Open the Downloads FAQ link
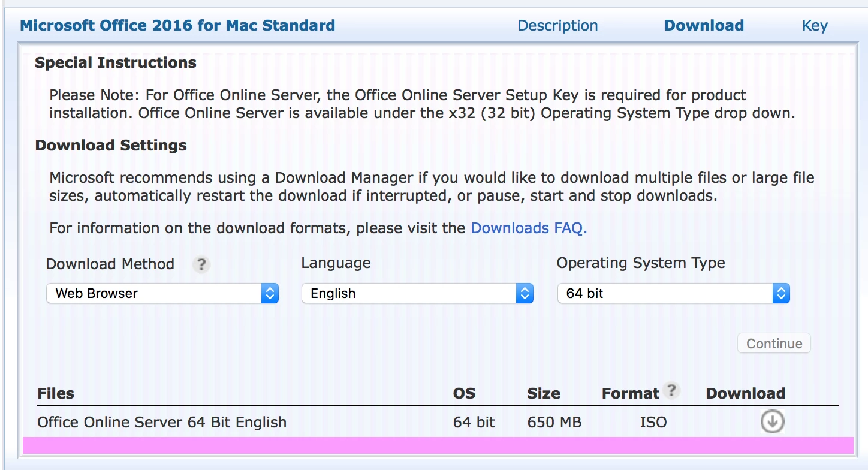868x470 pixels. coord(527,228)
